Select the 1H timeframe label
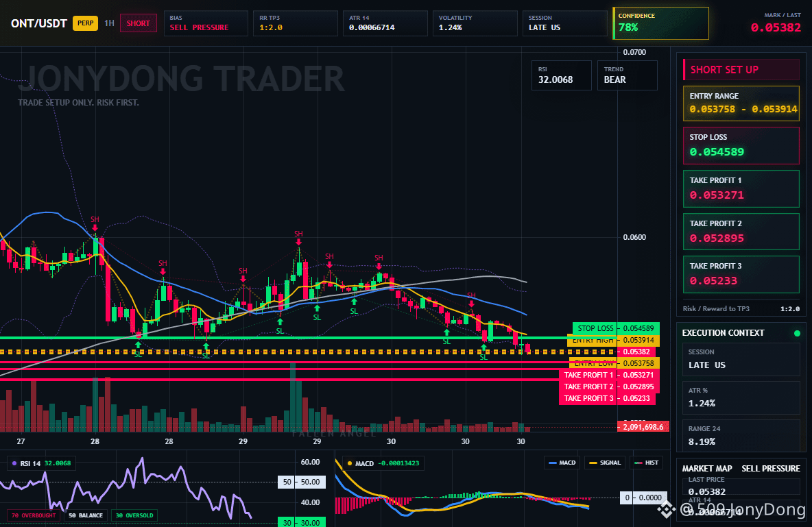This screenshot has height=527, width=812. pos(109,23)
